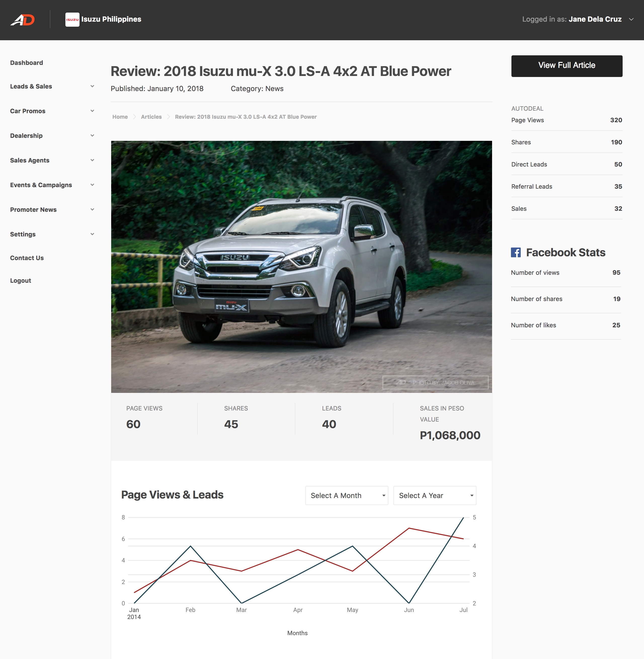Click the Number of views 95 row

[566, 272]
